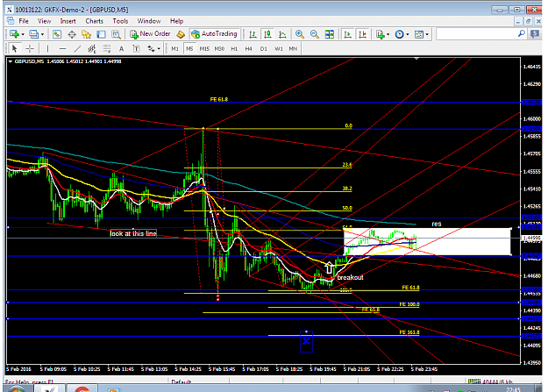Screen dimensions: 548x392
Task: Select the Text 'A' tool
Action: pos(121,48)
